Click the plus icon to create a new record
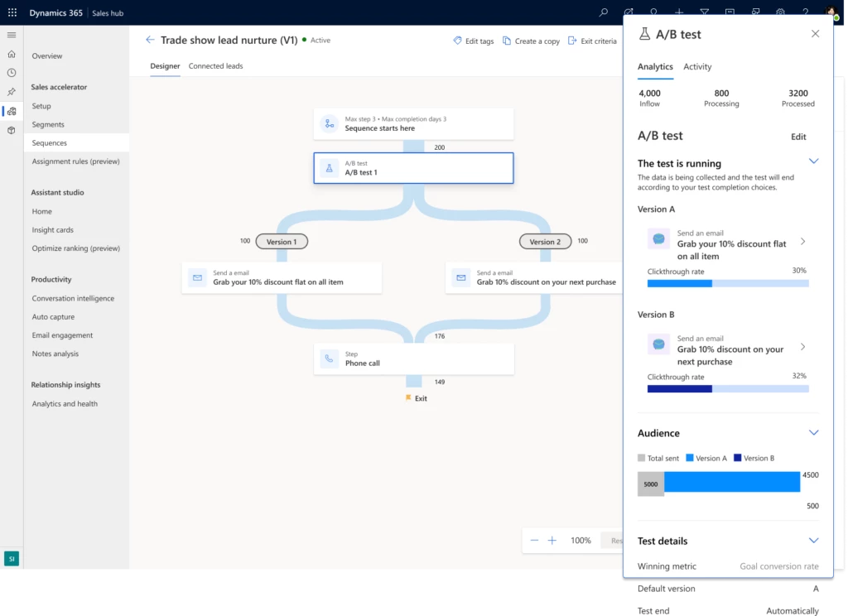The width and height of the screenshot is (848, 616). 679,12
